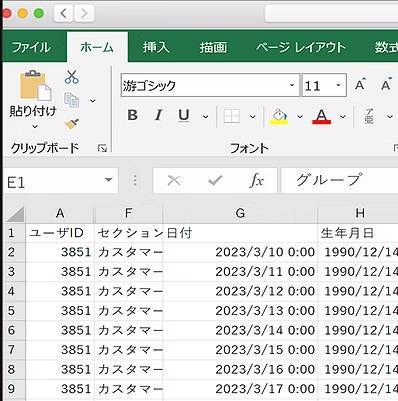Toggle italic formatting
The image size is (398, 401).
click(158, 115)
